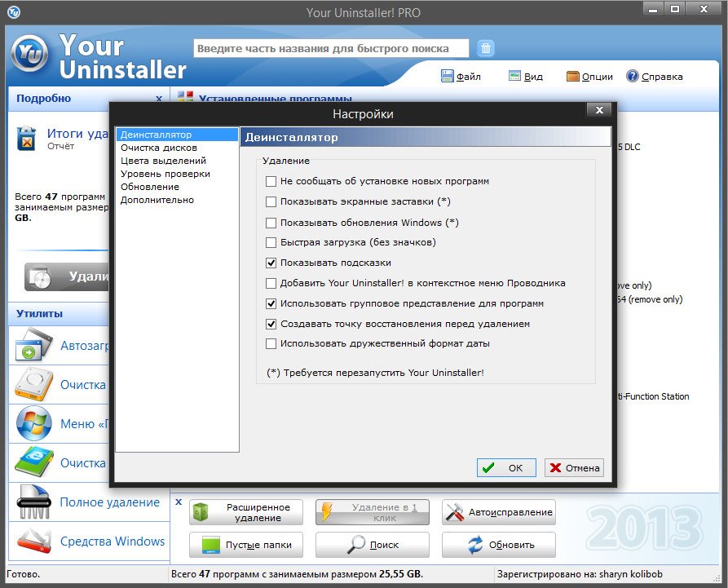Click the trash icon beside the search box
This screenshot has height=588, width=728.
pos(486,48)
